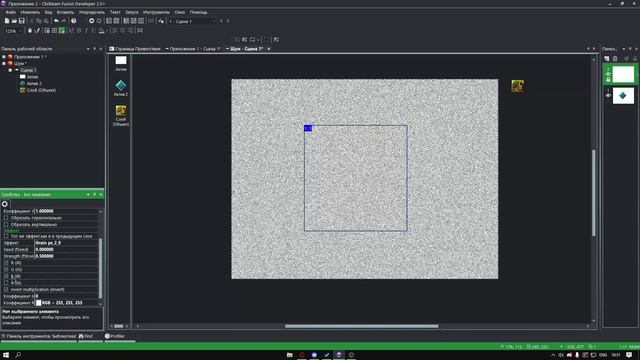Click the Stop round icon in the toolbar
This screenshot has height=360, width=640.
[x=99, y=21]
